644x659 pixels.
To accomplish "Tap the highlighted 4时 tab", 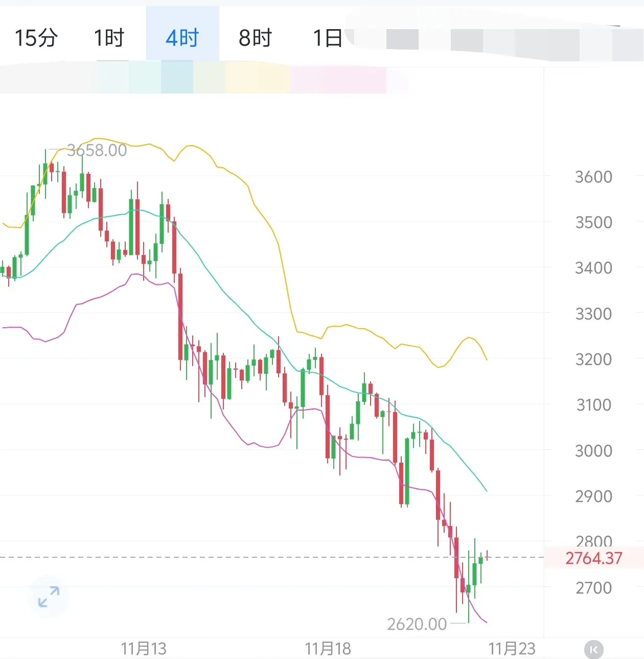I will pos(182,38).
